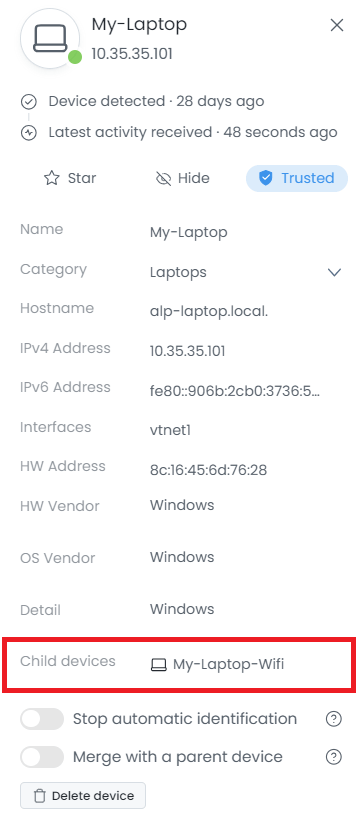This screenshot has width=363, height=817.
Task: Click the green online status dot
Action: [x=75, y=57]
